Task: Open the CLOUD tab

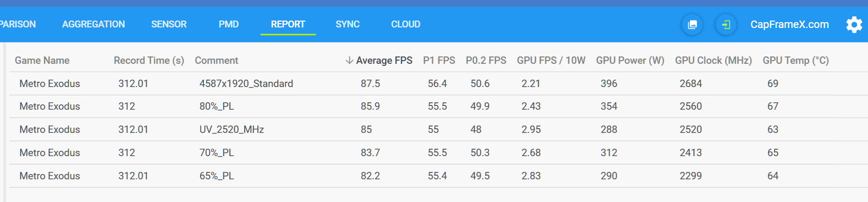Action: point(406,24)
